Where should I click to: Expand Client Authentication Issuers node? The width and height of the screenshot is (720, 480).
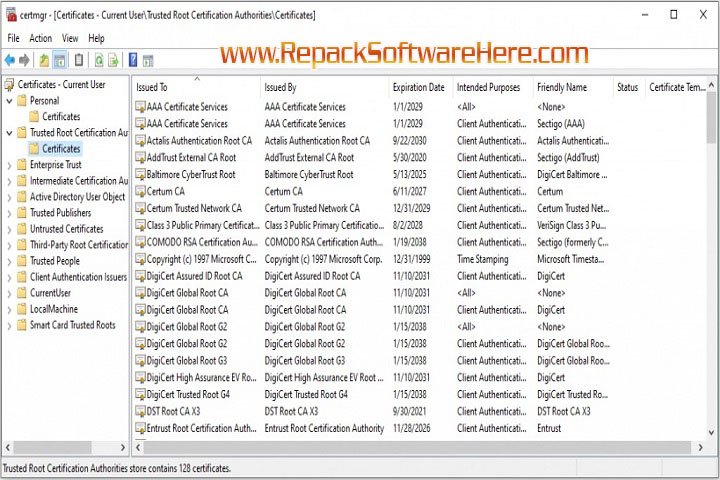[x=9, y=277]
